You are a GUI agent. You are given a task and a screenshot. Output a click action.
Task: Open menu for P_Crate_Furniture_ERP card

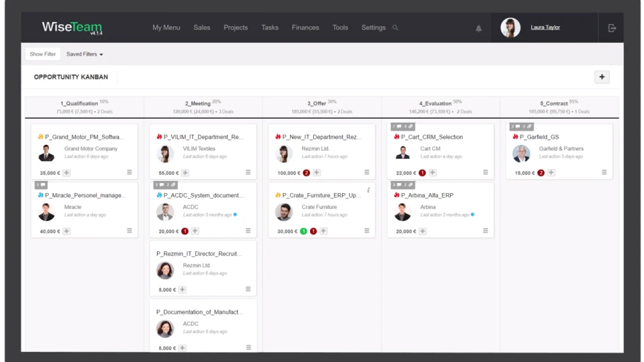click(367, 231)
